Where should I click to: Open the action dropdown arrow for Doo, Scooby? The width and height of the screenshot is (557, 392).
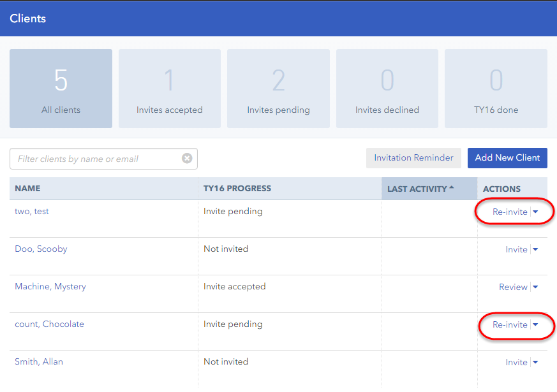[x=535, y=249]
